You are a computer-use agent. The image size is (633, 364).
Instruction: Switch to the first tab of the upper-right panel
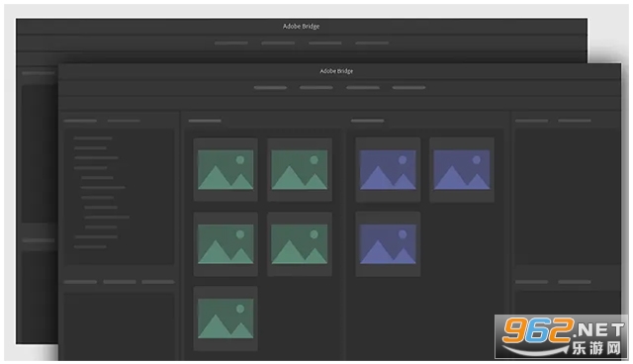coord(532,121)
